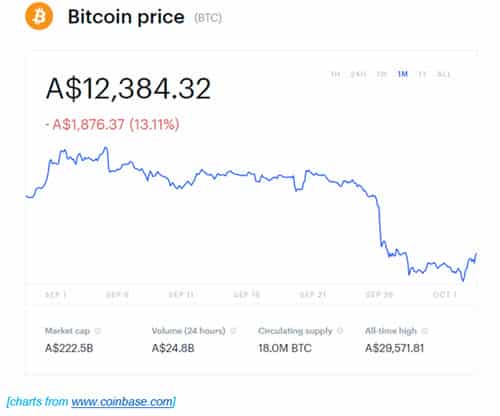Click the Volume (24 hours) info icon
Screen dimensions: 500x416
[233, 331]
